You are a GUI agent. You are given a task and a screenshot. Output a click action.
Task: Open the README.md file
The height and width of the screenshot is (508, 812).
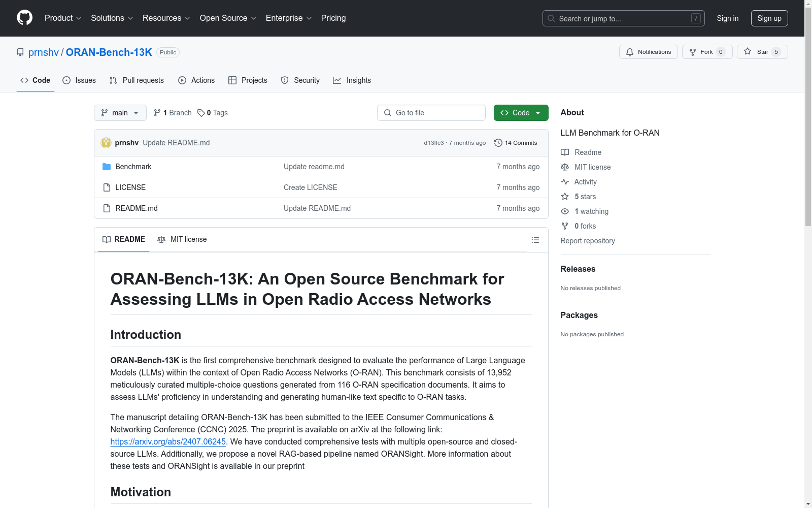pyautogui.click(x=137, y=208)
